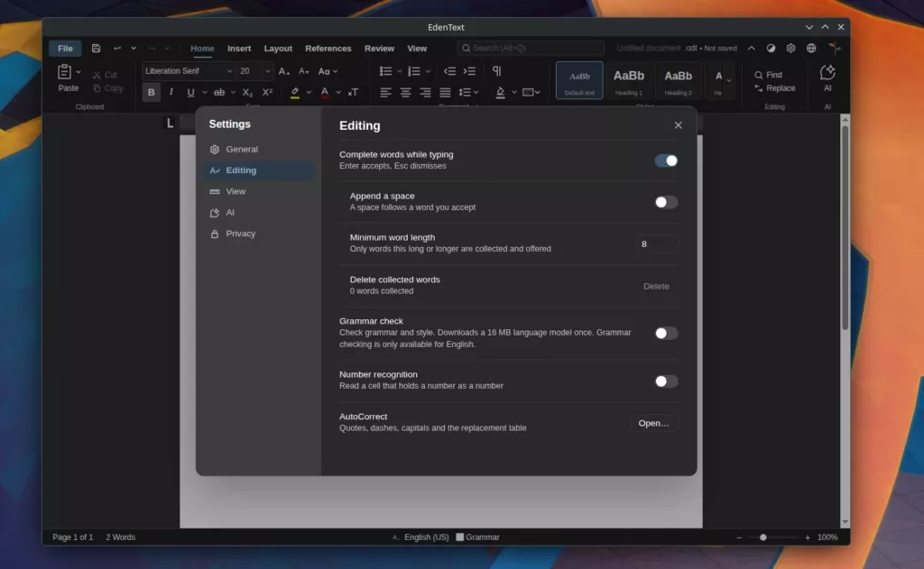Viewport: 924px width, 569px height.
Task: Click the globe language icon
Action: [811, 49]
